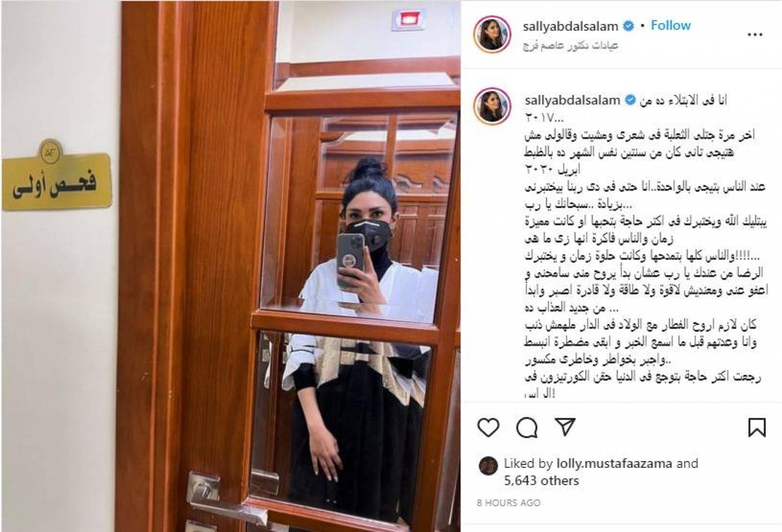Screen dimensions: 782x532
Task: Click the header profile picture avatar
Action: pos(492,35)
